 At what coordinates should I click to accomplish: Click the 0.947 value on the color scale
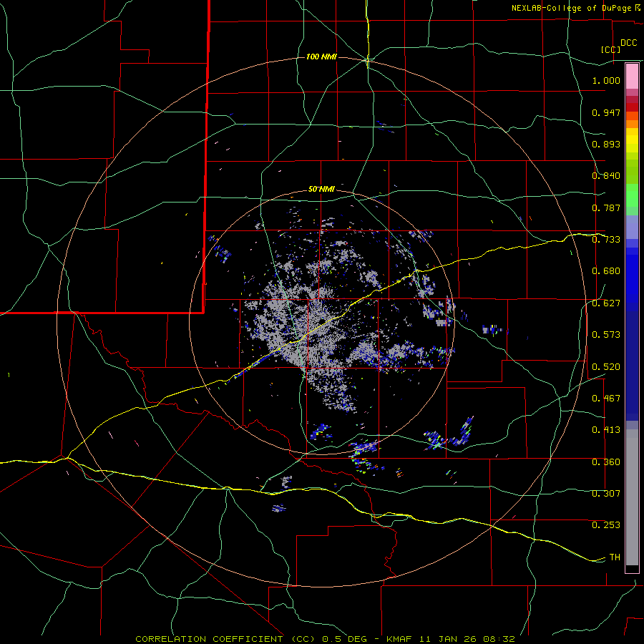click(x=606, y=112)
